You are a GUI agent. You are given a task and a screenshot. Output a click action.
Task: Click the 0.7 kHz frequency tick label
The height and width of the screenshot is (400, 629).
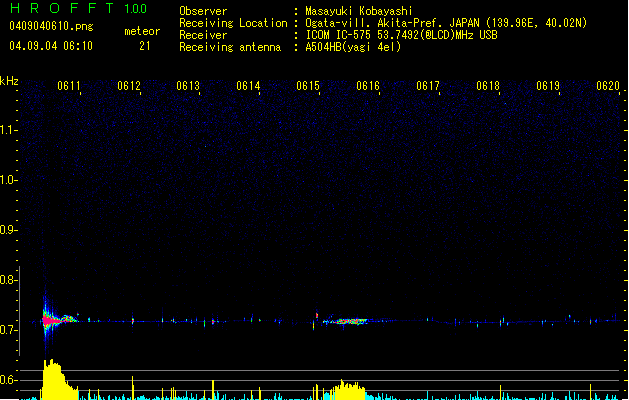8,330
